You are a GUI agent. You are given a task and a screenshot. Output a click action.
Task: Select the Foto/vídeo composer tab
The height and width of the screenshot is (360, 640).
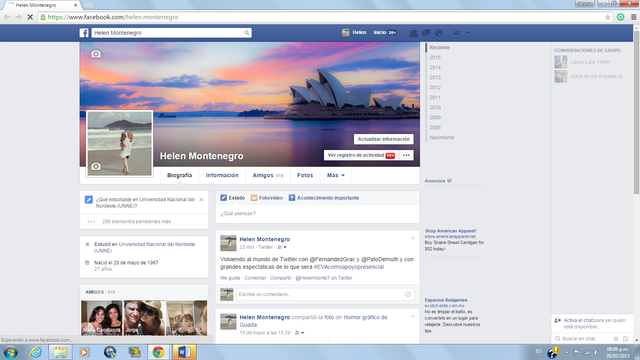pyautogui.click(x=267, y=198)
